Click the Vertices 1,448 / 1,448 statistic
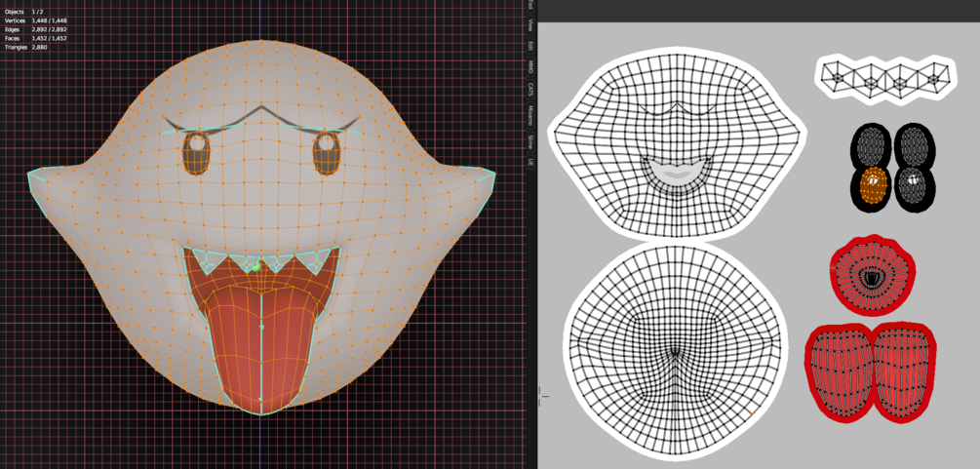The width and height of the screenshot is (980, 469). 36,20
